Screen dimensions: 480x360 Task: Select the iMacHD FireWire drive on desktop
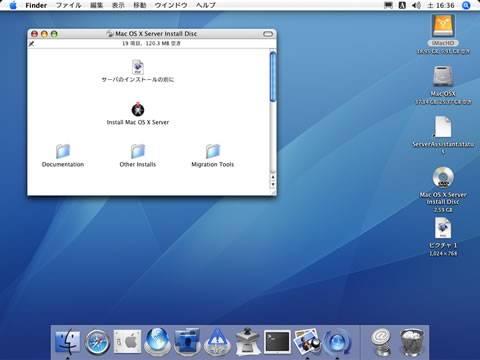click(x=443, y=26)
